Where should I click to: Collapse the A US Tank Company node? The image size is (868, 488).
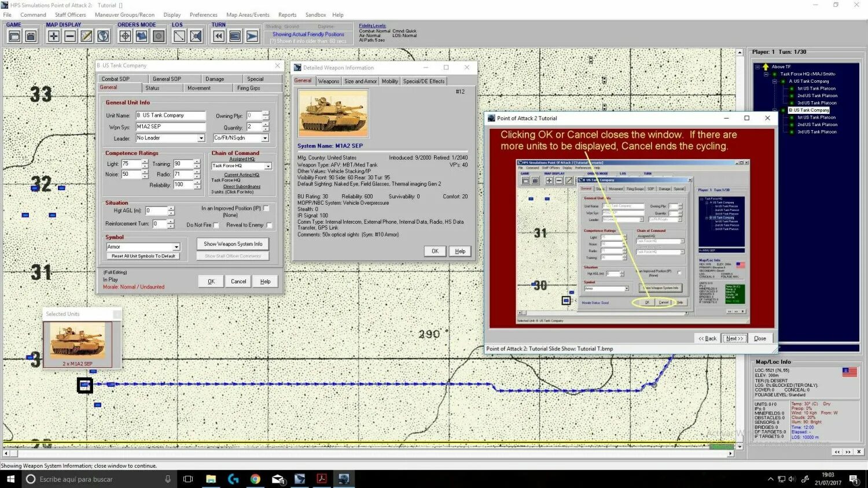[x=775, y=82]
